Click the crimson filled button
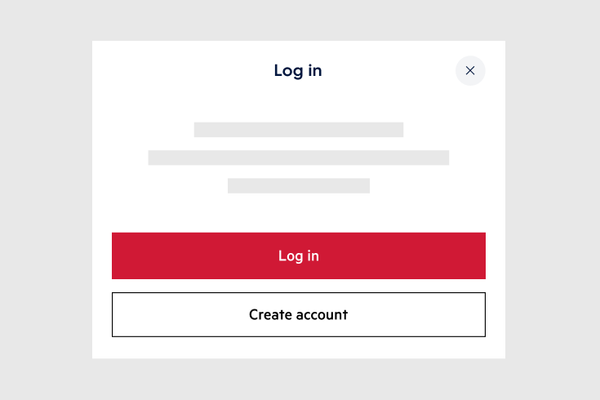The height and width of the screenshot is (400, 600). [x=298, y=255]
